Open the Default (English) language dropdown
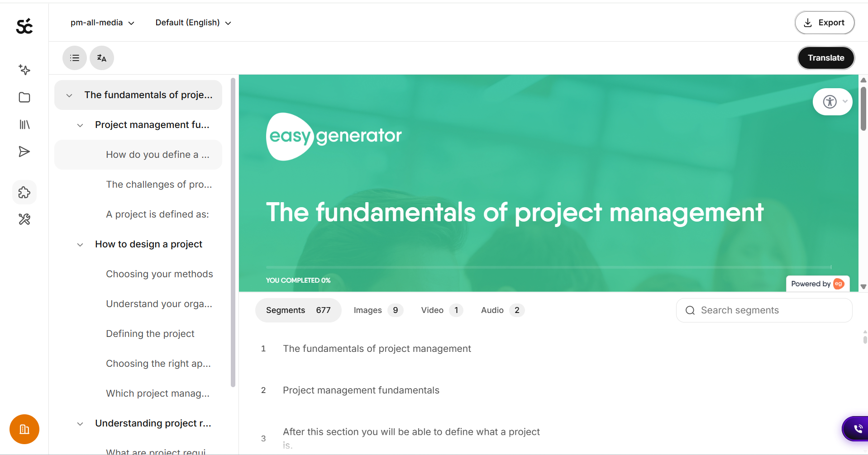This screenshot has width=868, height=455. pos(193,23)
